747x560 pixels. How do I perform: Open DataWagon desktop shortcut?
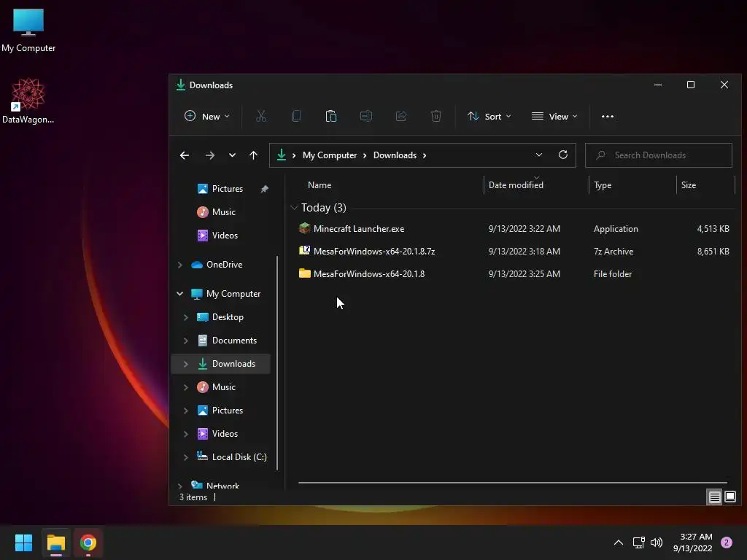(x=28, y=101)
